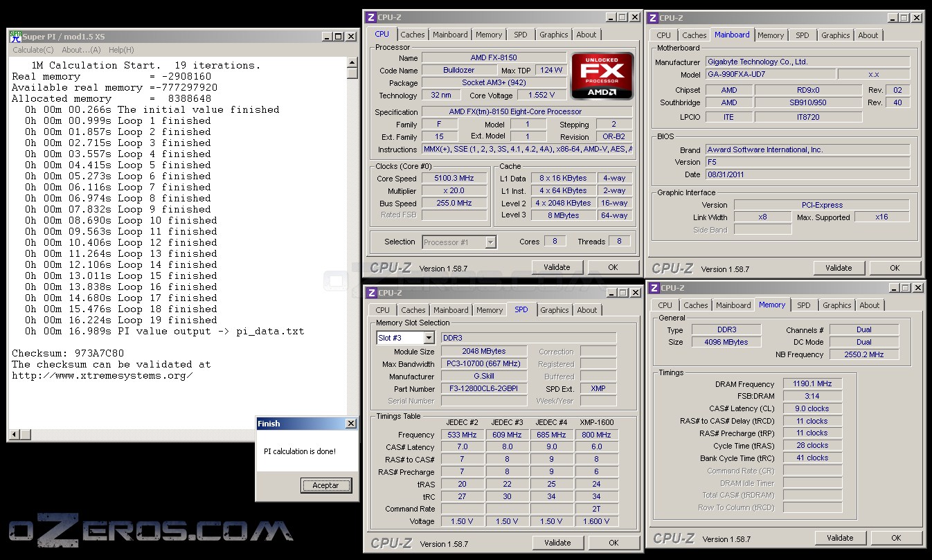The height and width of the screenshot is (560, 932).
Task: Click the FSB:DRAM ratio value '3:14'
Action: [x=812, y=396]
